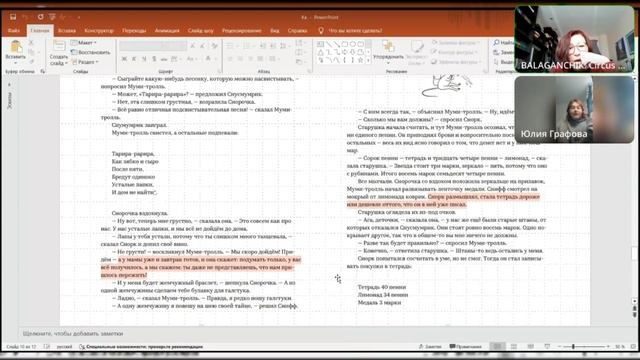Screen dimensions: 640x360
Task: Click the Контур фигуры (Shape Outline) button
Action: coord(454,52)
